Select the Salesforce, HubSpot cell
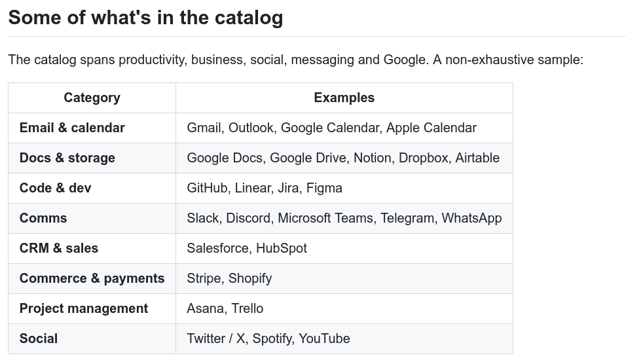 tap(344, 248)
